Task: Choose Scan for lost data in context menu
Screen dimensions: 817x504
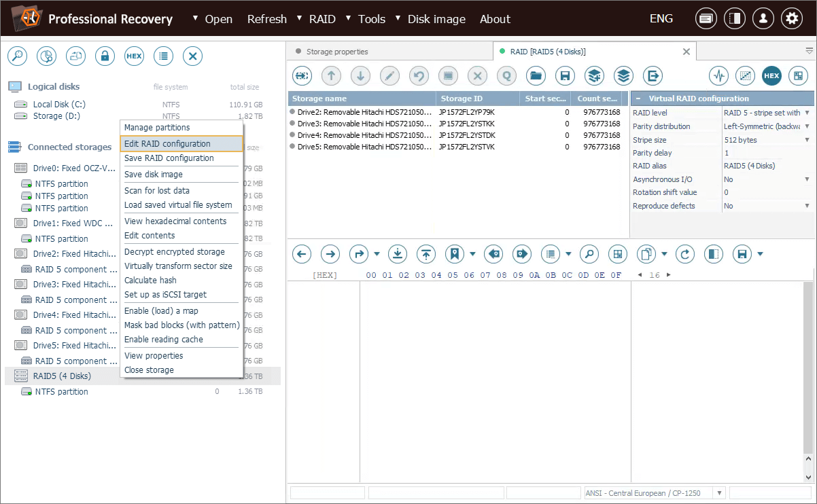Action: (181, 191)
